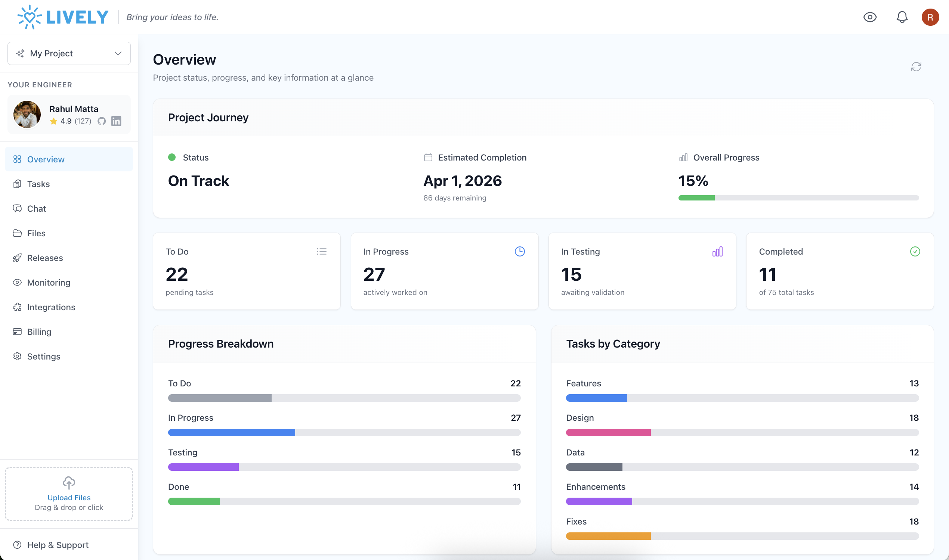Toggle the eye icon in the top bar
The image size is (949, 560).
(870, 17)
